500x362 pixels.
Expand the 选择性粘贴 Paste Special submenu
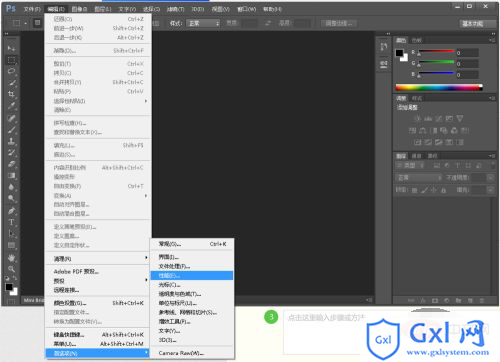98,101
